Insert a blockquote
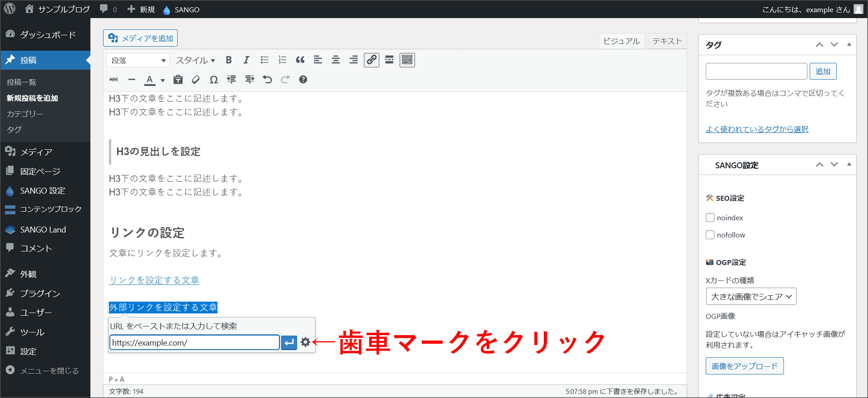The width and height of the screenshot is (868, 398). pos(300,60)
